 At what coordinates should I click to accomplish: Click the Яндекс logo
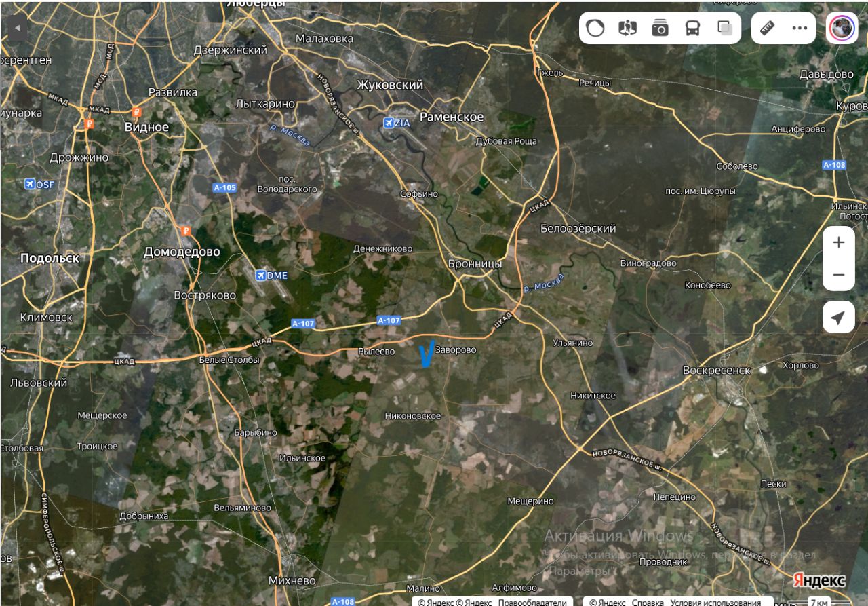[819, 581]
